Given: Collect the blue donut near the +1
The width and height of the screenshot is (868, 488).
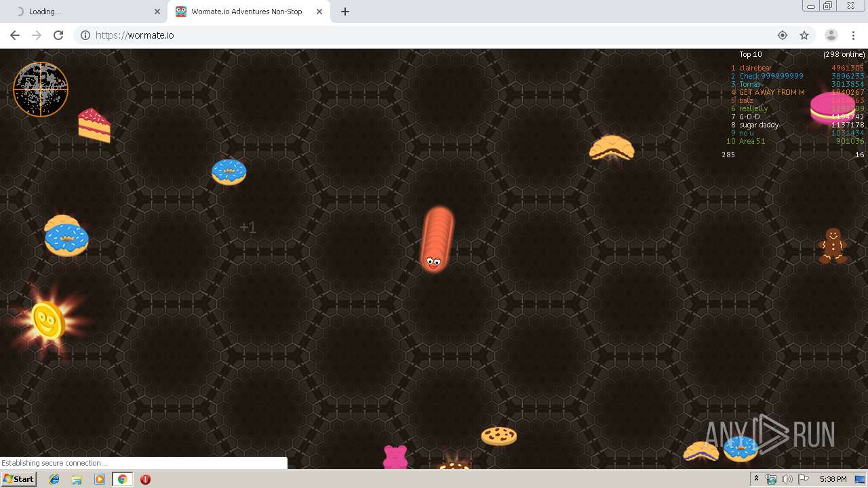Looking at the screenshot, I should (229, 172).
